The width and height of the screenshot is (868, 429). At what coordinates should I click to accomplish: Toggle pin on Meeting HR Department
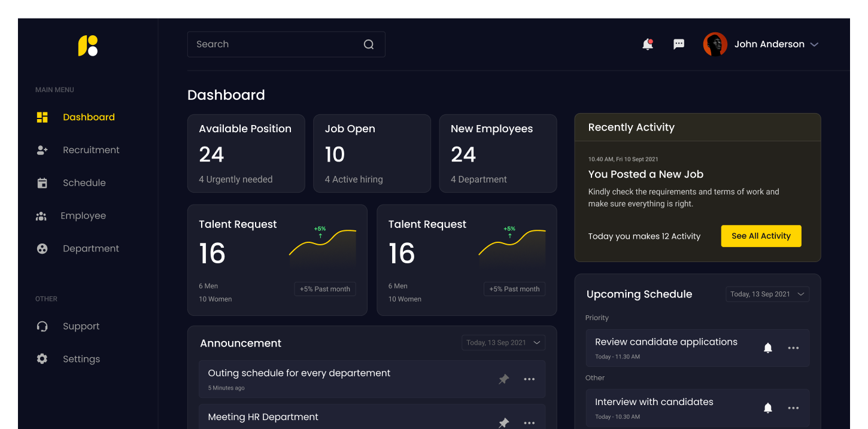(504, 422)
